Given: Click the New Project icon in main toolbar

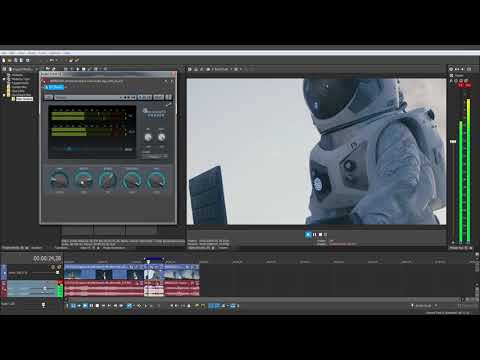Looking at the screenshot, I should [4, 60].
